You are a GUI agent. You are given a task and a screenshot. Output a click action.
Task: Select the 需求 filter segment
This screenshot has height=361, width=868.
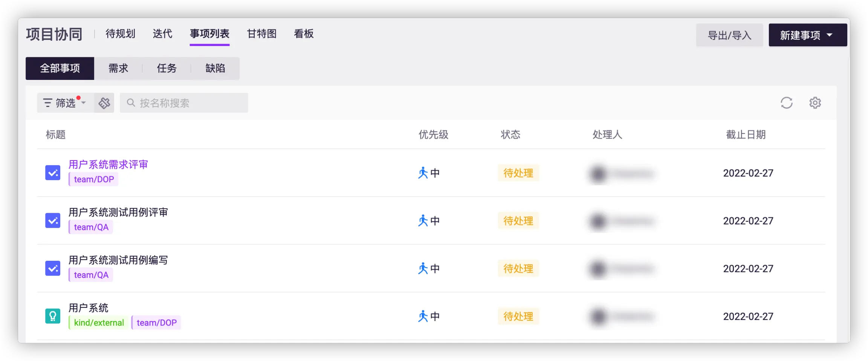[x=118, y=68]
